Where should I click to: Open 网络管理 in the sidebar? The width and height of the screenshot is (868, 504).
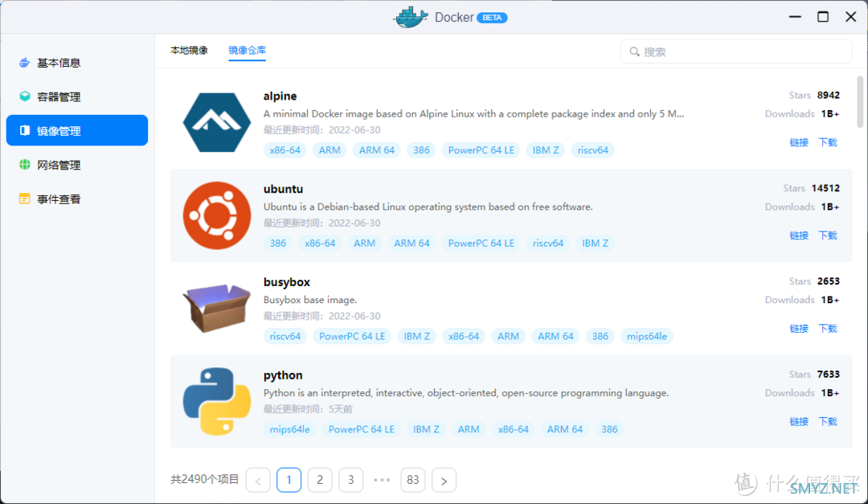coord(77,165)
